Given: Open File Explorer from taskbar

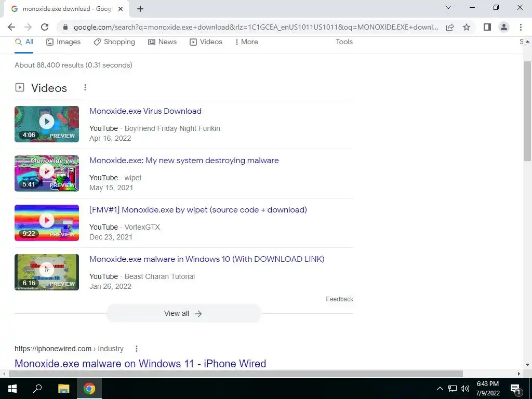Looking at the screenshot, I should coord(63,389).
